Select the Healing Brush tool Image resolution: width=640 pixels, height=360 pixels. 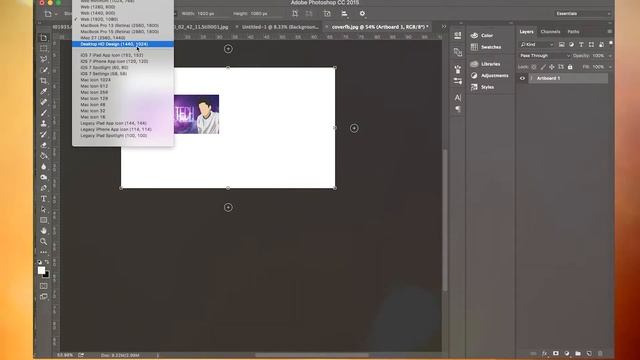[44, 102]
